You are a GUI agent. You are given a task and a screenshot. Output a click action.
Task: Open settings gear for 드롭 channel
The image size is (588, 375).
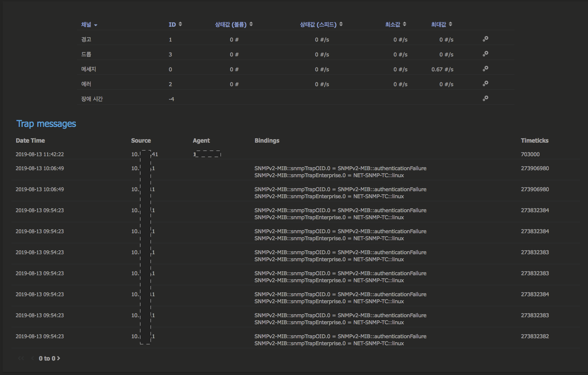(485, 54)
